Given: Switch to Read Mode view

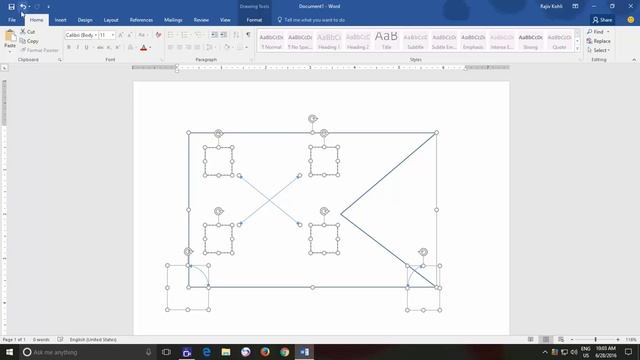Looking at the screenshot, I should [531, 340].
